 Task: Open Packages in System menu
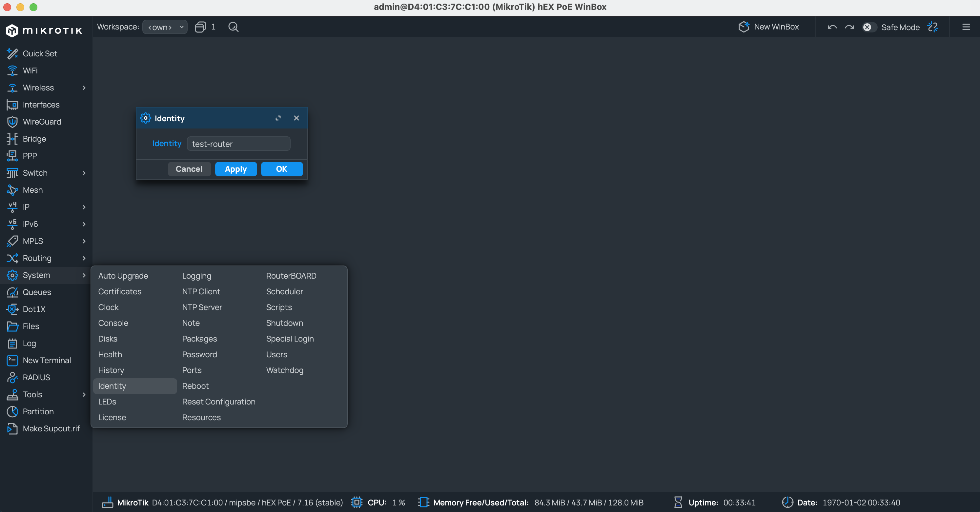[x=200, y=339]
